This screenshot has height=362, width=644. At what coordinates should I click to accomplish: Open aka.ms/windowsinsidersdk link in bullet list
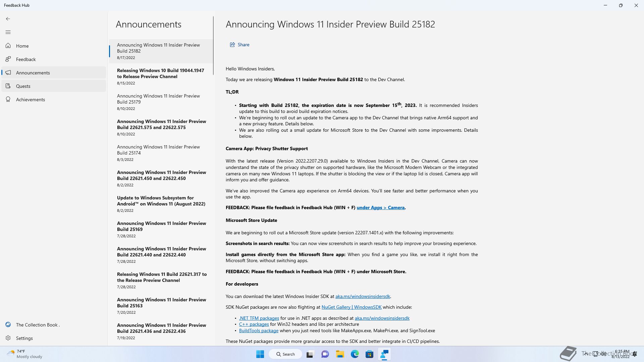(x=382, y=318)
